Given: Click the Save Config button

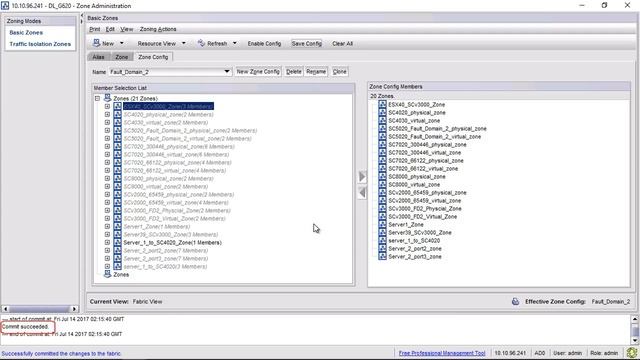Looking at the screenshot, I should 307,43.
